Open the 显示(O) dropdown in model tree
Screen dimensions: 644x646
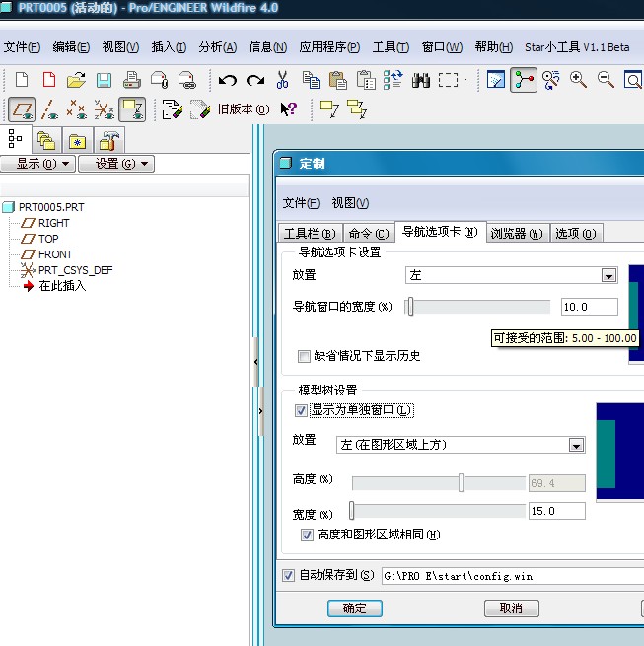point(37,164)
